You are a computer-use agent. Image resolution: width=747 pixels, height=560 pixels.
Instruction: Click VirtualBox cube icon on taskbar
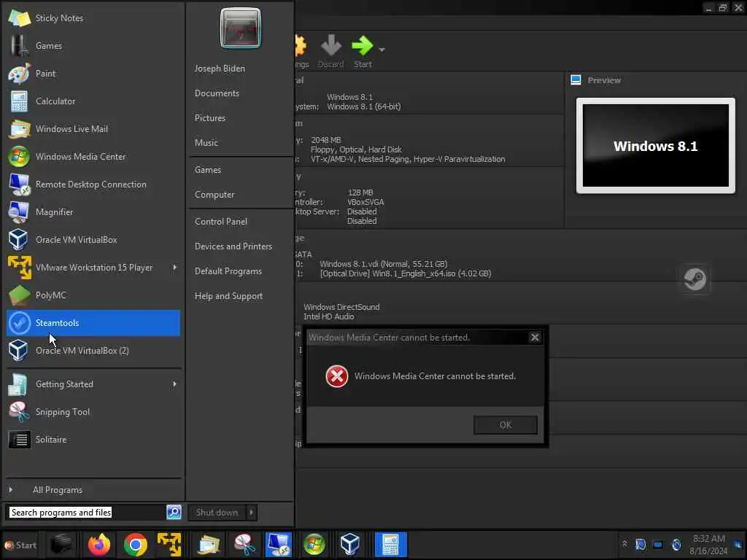click(x=349, y=544)
